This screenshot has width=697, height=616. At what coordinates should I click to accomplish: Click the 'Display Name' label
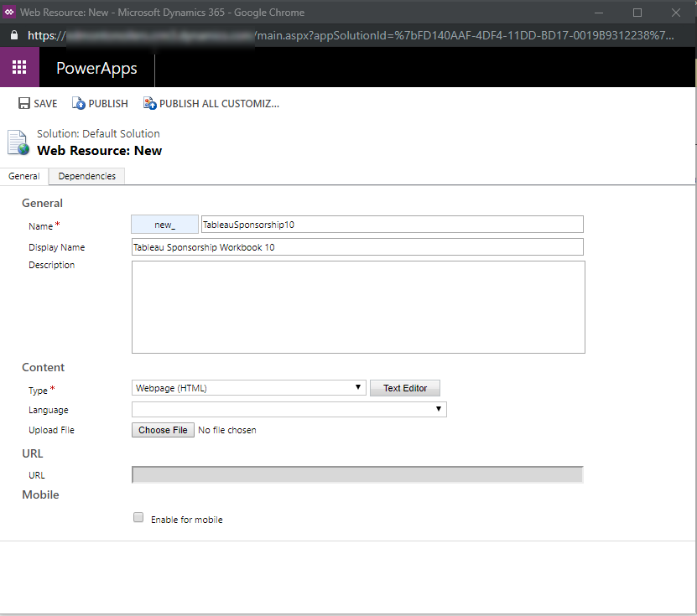(x=57, y=247)
